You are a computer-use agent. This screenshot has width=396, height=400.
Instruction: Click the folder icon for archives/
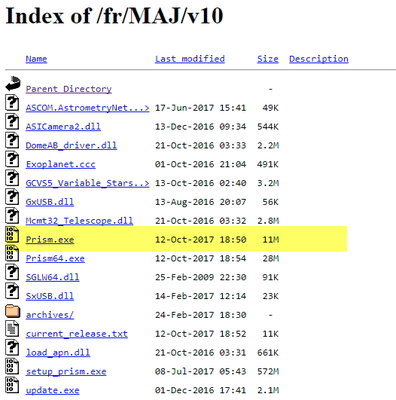click(13, 311)
